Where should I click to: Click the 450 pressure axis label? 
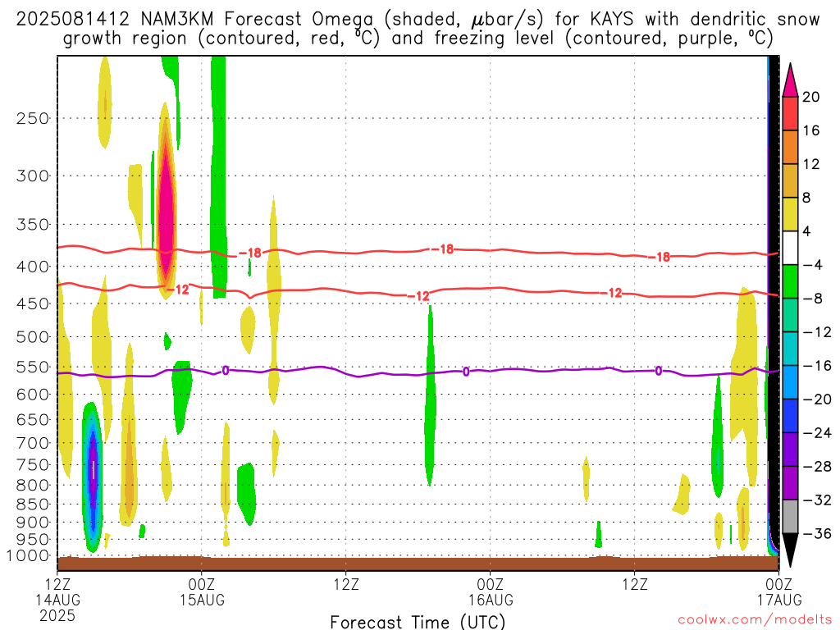(x=33, y=304)
